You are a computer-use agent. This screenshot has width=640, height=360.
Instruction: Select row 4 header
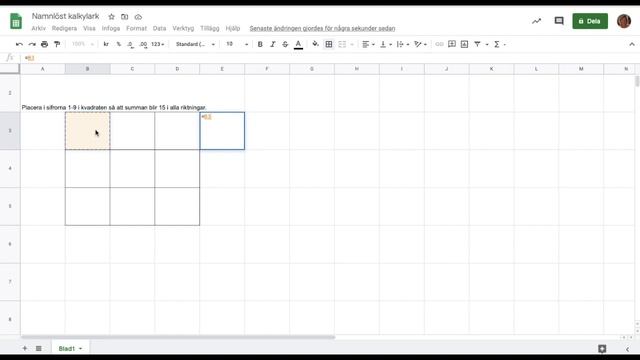10,168
